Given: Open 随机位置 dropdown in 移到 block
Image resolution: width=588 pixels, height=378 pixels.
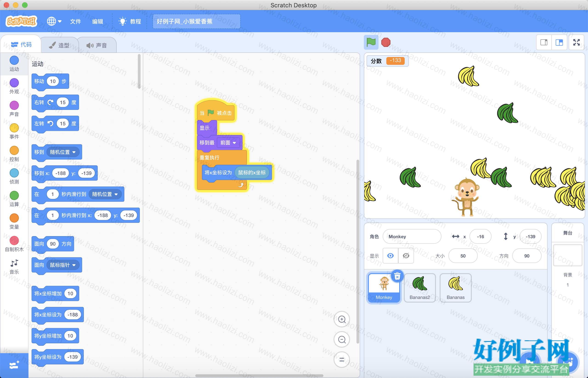Looking at the screenshot, I should 63,152.
